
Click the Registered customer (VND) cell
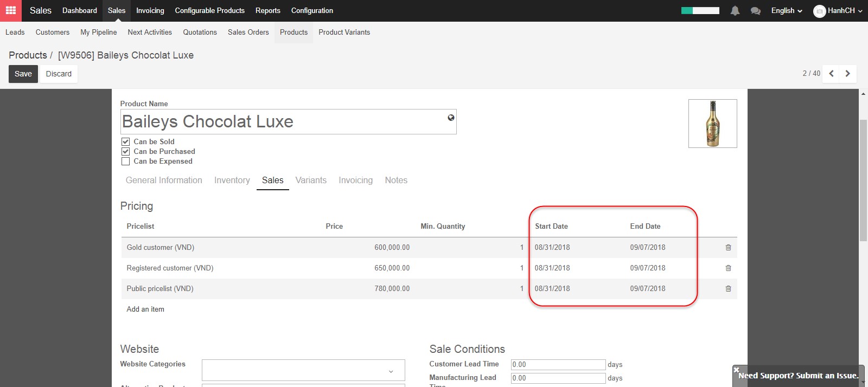pyautogui.click(x=170, y=268)
